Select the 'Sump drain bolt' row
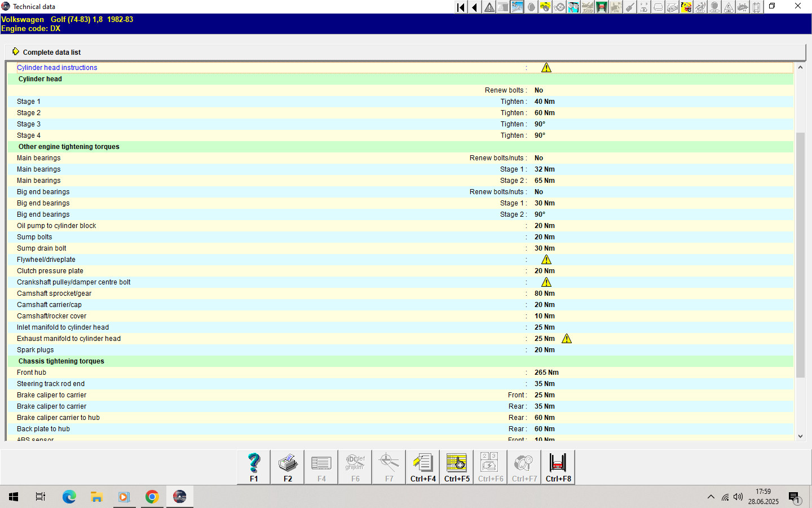Viewport: 812px width, 508px height. (x=400, y=248)
